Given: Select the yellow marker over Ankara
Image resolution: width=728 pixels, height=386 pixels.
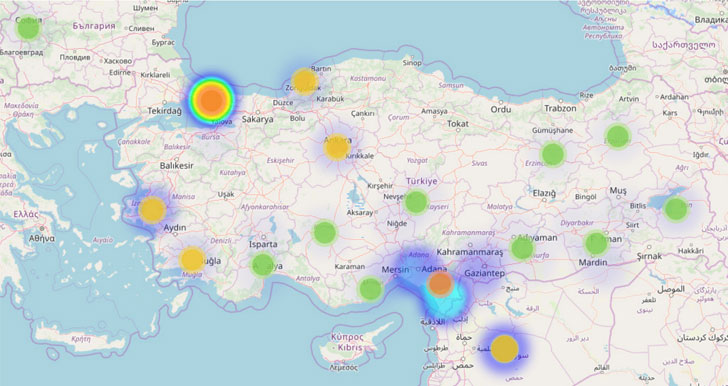Looking at the screenshot, I should tap(337, 147).
